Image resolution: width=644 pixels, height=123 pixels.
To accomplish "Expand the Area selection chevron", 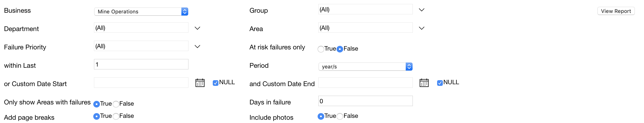I will click(422, 28).
